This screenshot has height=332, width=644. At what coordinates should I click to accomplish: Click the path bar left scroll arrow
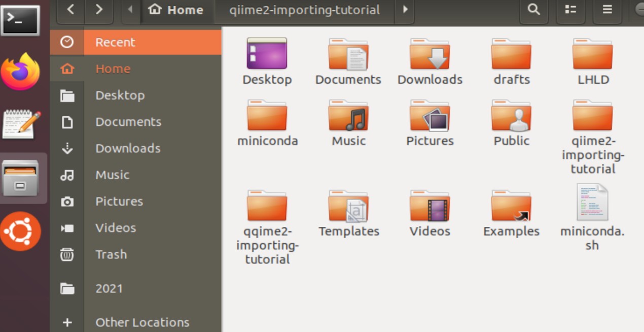tap(130, 10)
